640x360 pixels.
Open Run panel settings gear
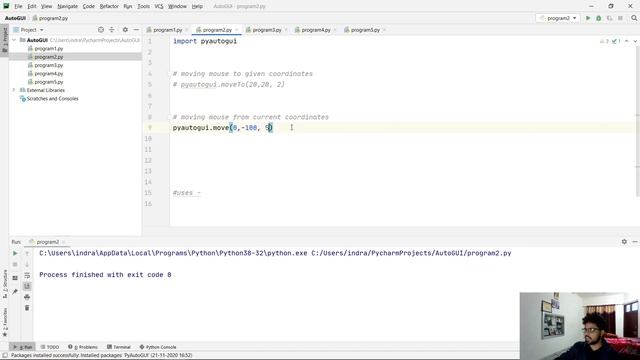point(624,242)
